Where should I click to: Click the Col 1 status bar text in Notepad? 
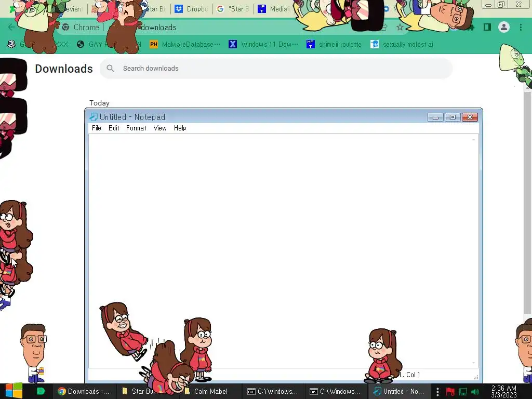click(413, 375)
